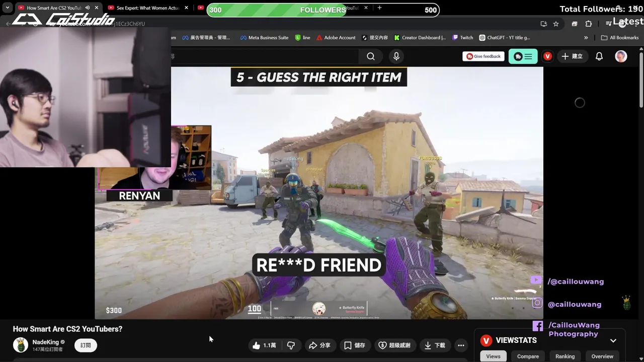This screenshot has width=644, height=362.
Task: Select the Compare tab in ViewStats
Action: (528, 356)
